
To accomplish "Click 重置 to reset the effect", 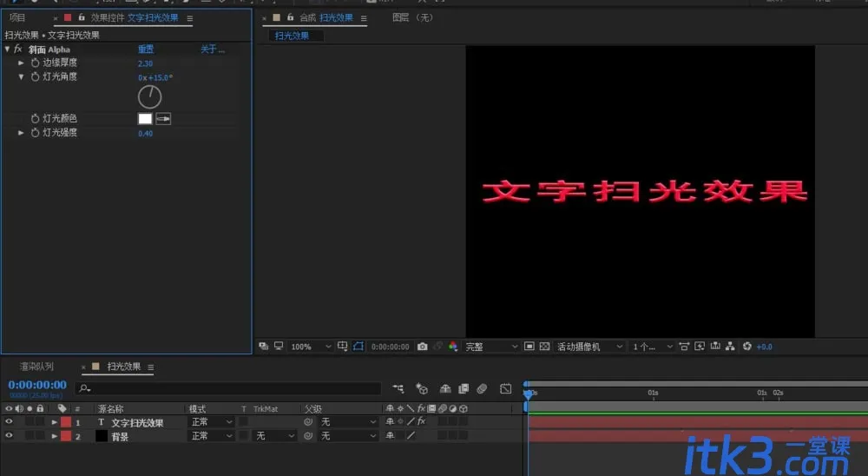I will click(x=146, y=50).
